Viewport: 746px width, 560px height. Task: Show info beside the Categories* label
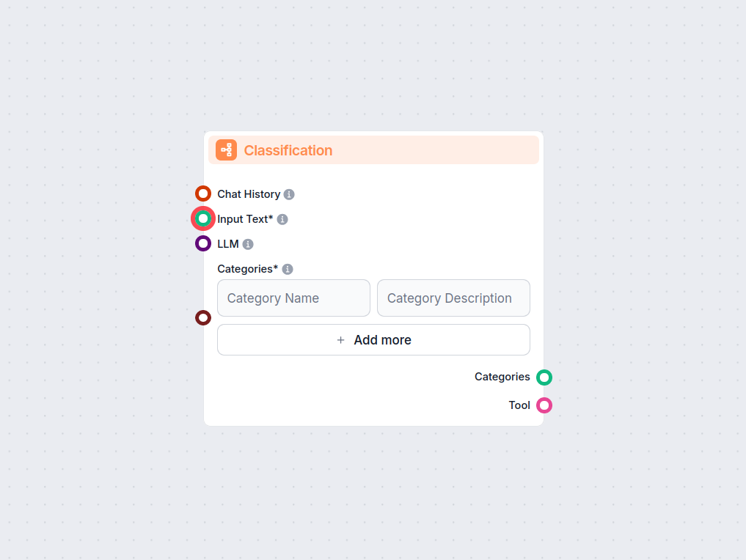coord(288,269)
